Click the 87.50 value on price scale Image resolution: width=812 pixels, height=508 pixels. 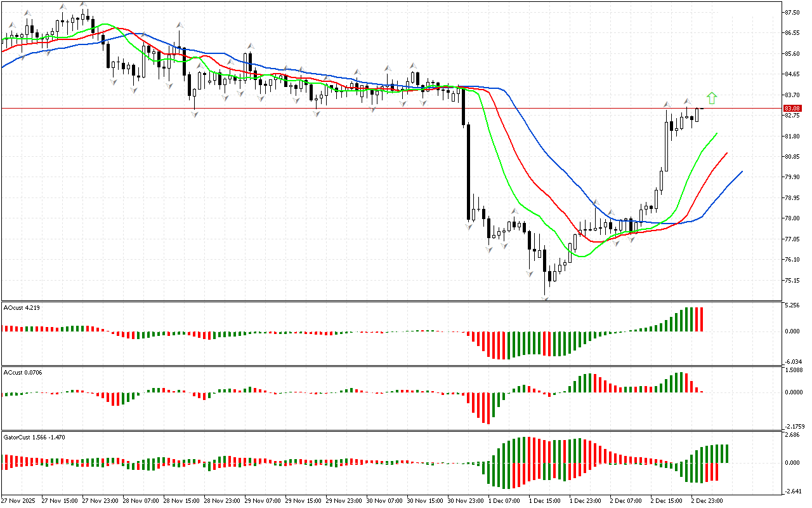point(792,13)
